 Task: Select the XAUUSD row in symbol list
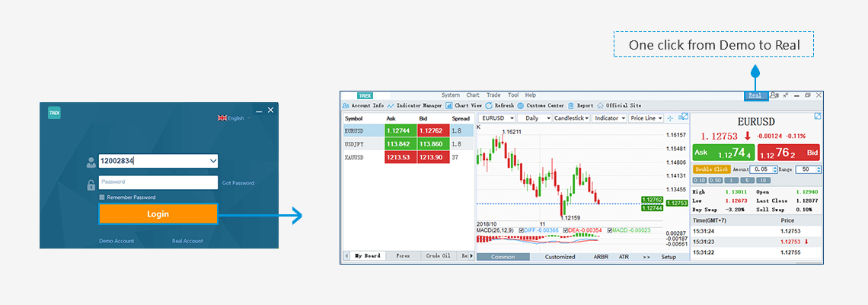pyautogui.click(x=409, y=158)
